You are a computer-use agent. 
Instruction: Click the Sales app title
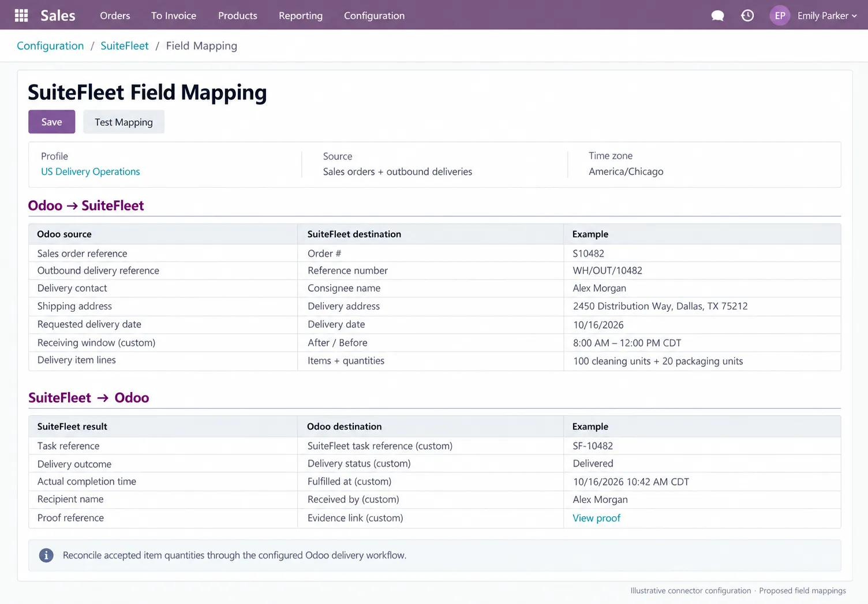point(58,16)
